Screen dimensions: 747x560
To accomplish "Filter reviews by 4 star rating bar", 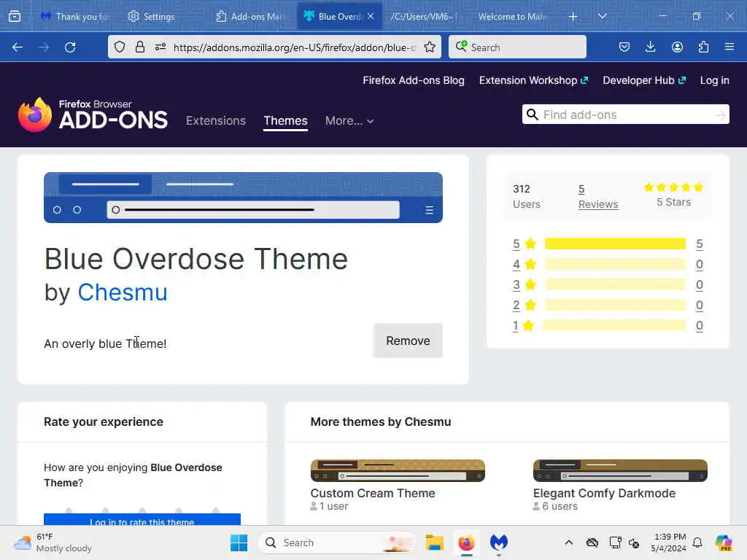I will coord(615,264).
